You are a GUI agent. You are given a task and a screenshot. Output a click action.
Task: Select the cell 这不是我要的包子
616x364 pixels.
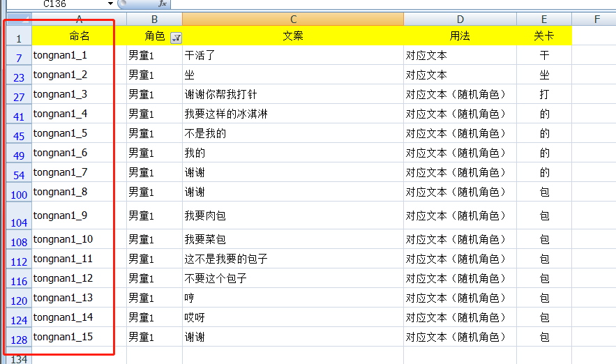(x=293, y=259)
